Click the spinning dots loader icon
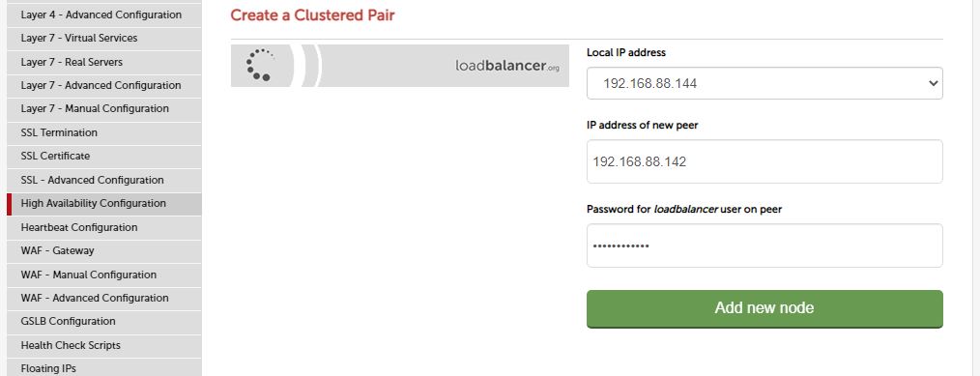980x376 pixels. click(259, 65)
